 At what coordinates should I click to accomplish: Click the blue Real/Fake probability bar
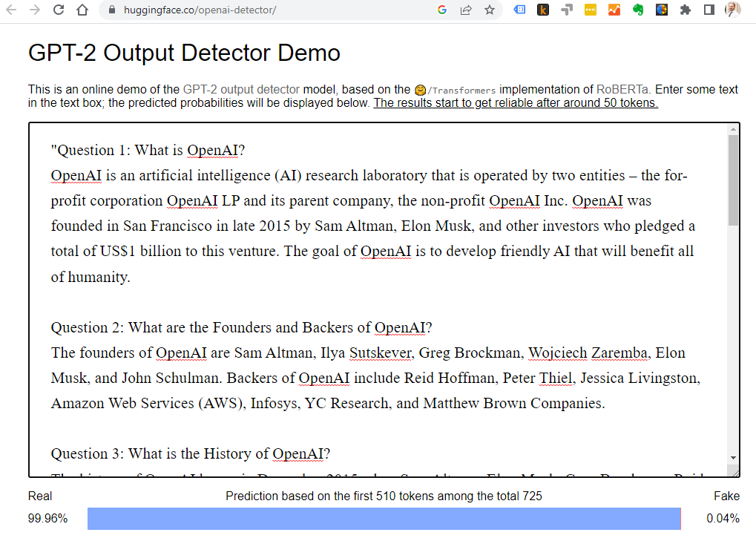pos(384,518)
